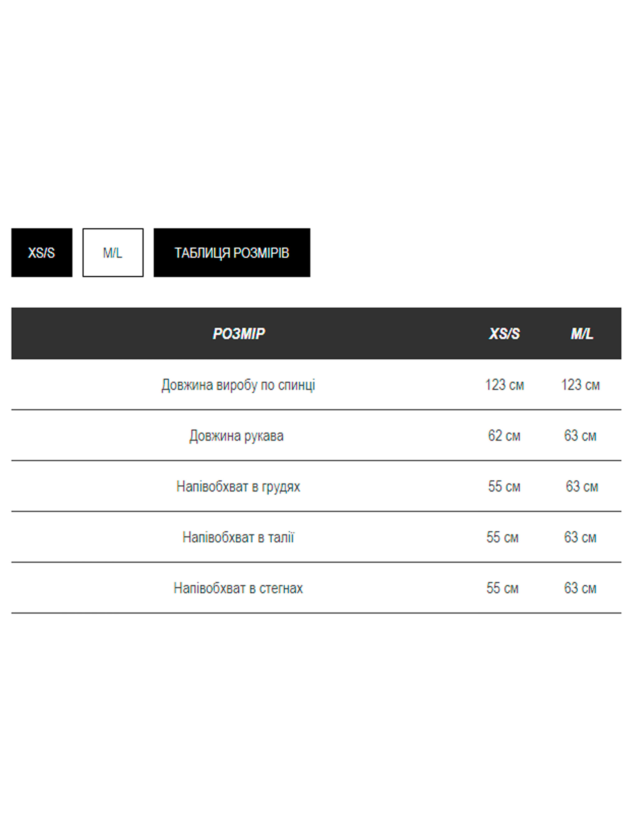Screen dimensions: 630x840
Task: Click the 63 см hips value
Action: pos(580,588)
